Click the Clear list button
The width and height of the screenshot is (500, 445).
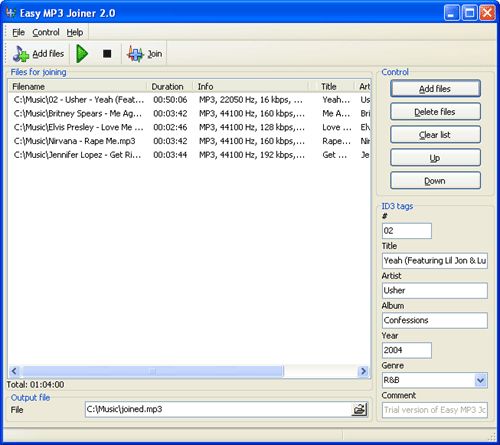coord(435,135)
